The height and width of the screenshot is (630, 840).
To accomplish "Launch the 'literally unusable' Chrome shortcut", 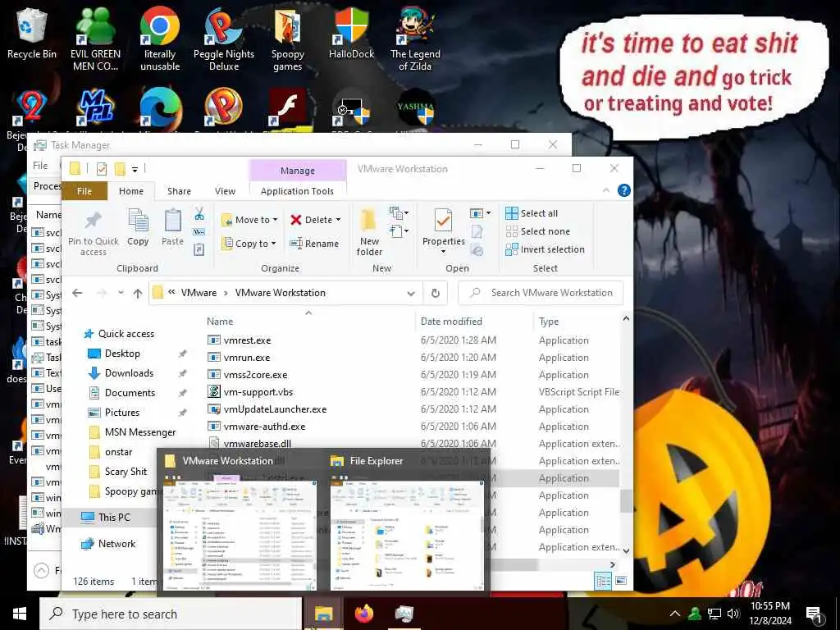I will pos(160,39).
